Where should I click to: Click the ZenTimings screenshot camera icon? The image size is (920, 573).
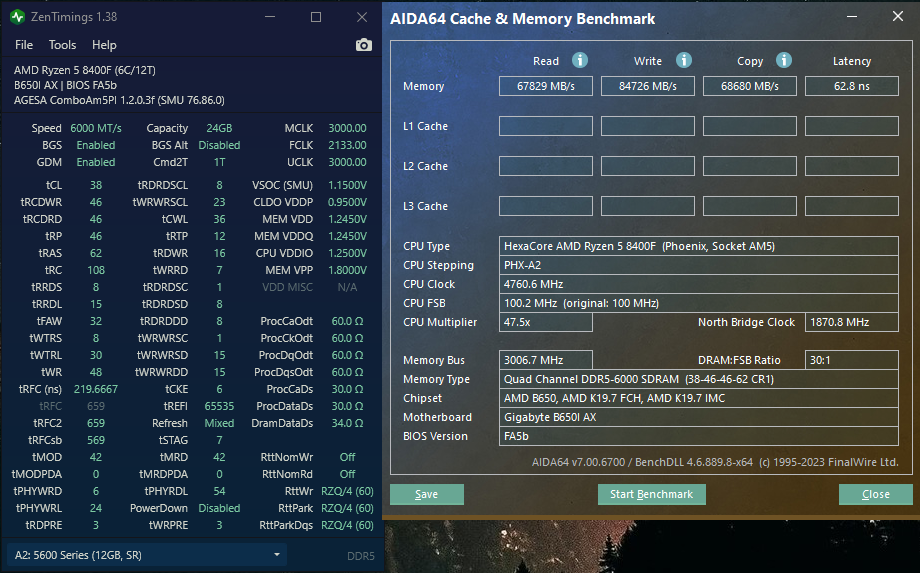coord(364,45)
